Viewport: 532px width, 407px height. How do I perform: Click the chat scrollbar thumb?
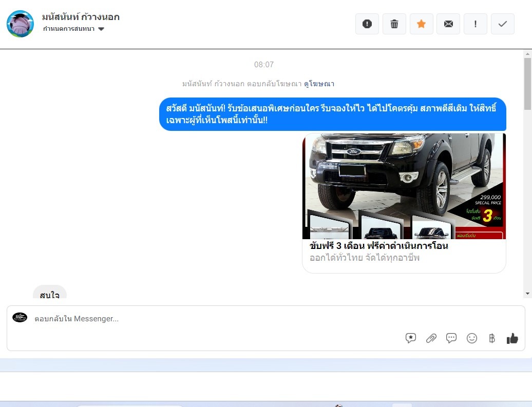click(527, 84)
